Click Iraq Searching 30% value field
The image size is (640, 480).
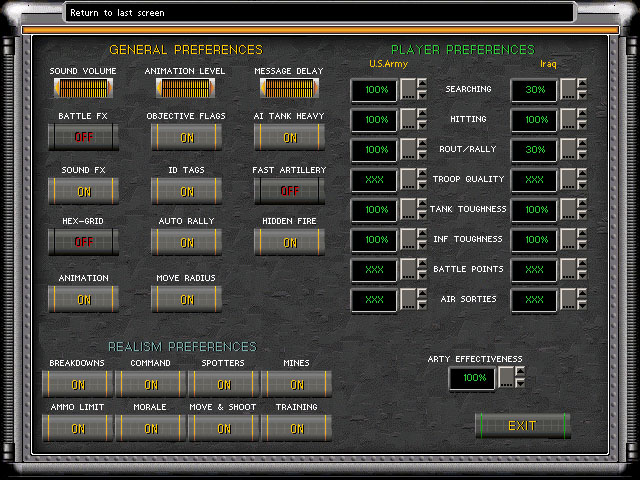[534, 90]
